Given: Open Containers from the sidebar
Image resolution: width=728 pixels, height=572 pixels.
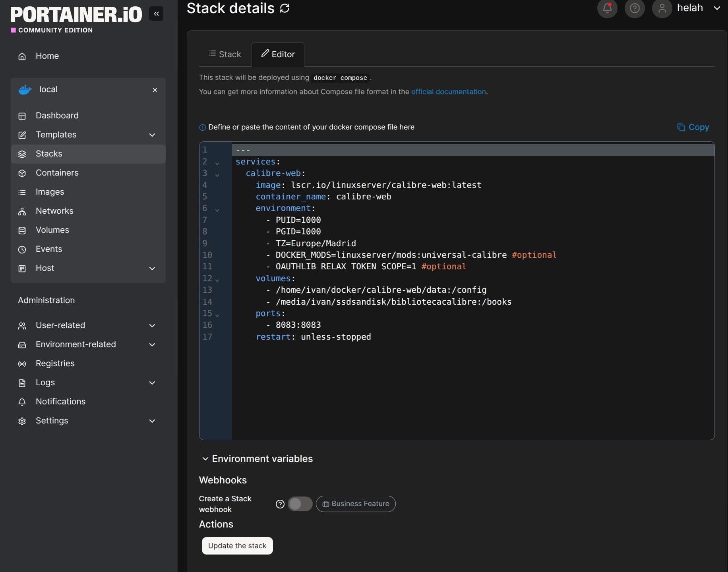Looking at the screenshot, I should tap(57, 173).
